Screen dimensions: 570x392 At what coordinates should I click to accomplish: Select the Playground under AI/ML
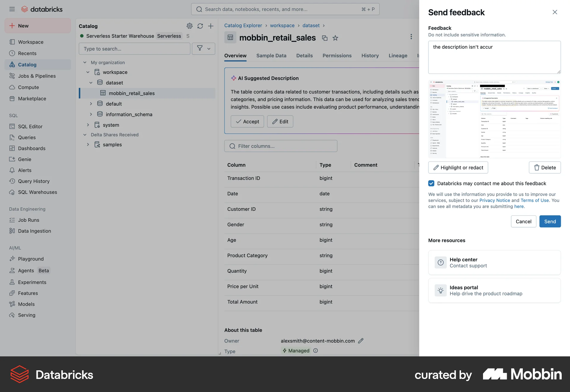click(x=30, y=259)
